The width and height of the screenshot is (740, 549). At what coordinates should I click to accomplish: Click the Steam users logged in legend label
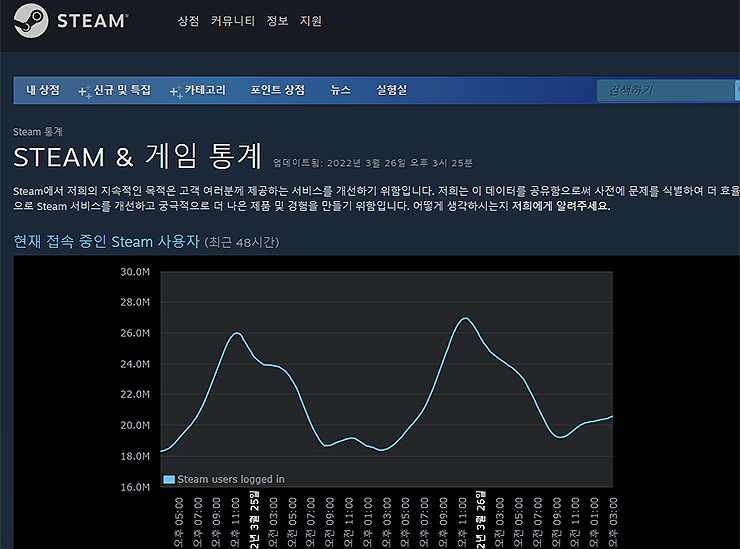click(231, 479)
